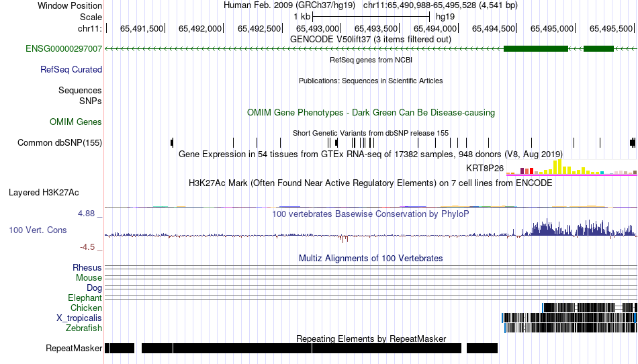Open the Layered H3K27Ac track label
The width and height of the screenshot is (638, 364).
point(44,192)
